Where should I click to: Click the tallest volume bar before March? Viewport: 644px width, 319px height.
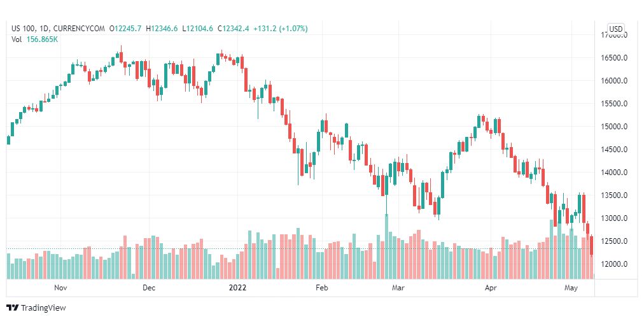point(386,246)
